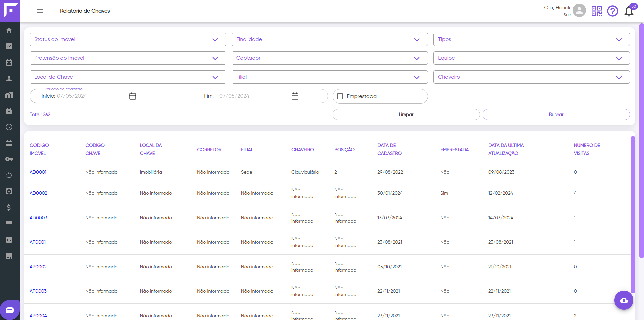
Task: Click the EMPRESTADA column header
Action: click(455, 150)
